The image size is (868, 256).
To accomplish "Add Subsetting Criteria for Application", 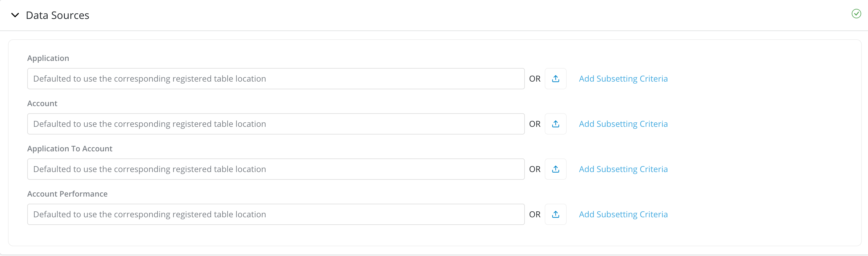I will [x=623, y=79].
